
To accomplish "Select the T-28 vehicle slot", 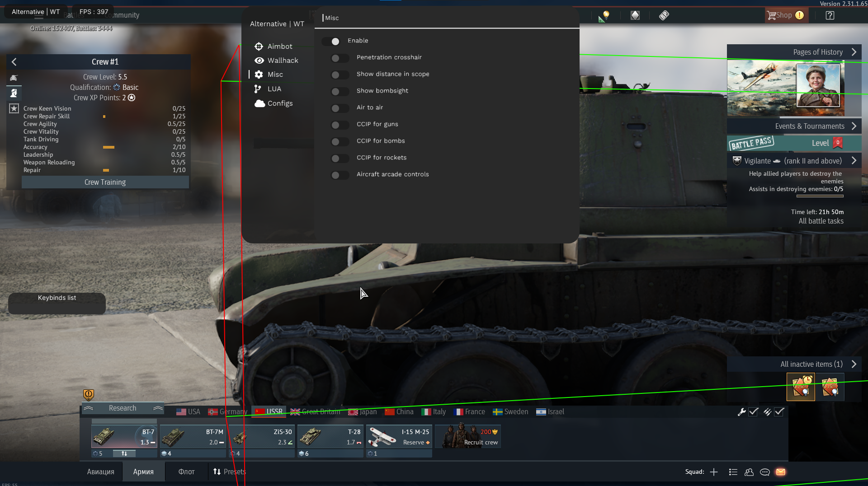I will (330, 436).
